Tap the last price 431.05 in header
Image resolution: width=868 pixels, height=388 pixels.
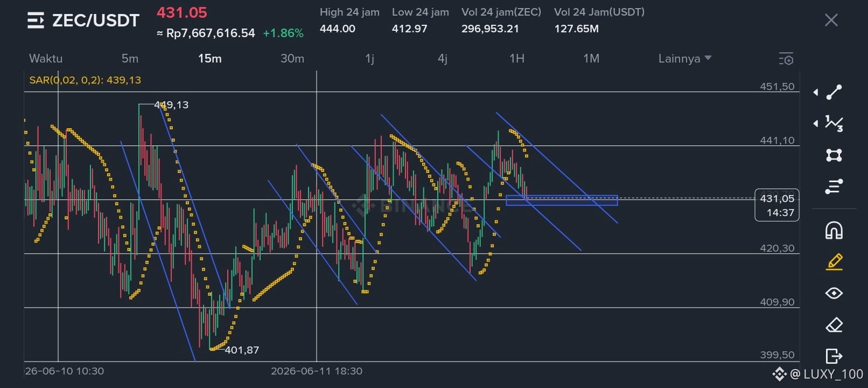[x=182, y=12]
